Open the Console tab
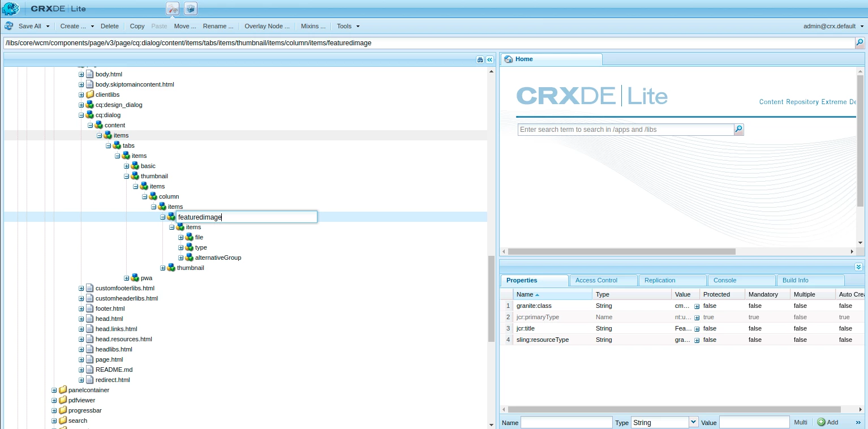This screenshot has width=868, height=429. (741, 280)
